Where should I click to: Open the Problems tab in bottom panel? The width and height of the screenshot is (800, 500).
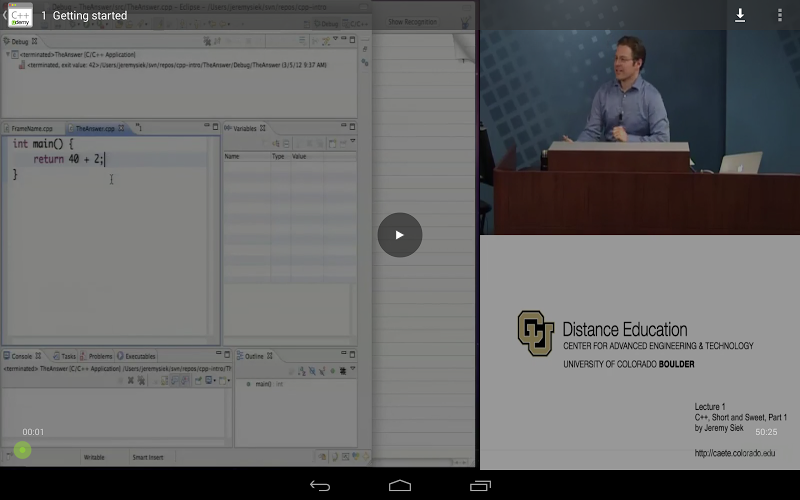(x=100, y=356)
